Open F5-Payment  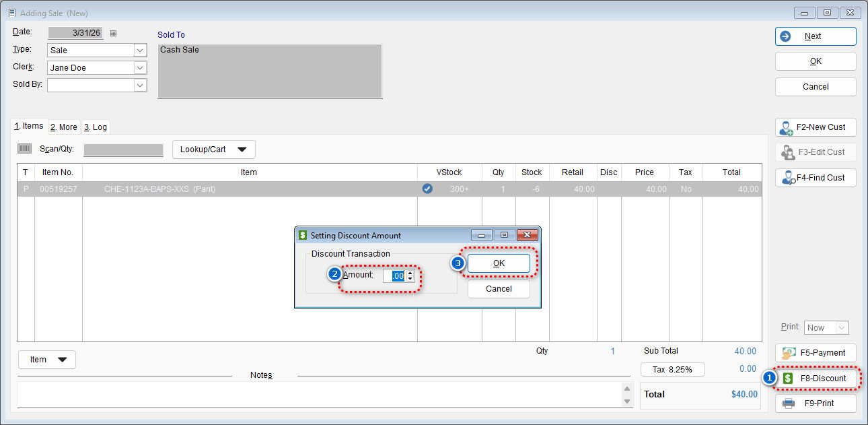pos(816,352)
